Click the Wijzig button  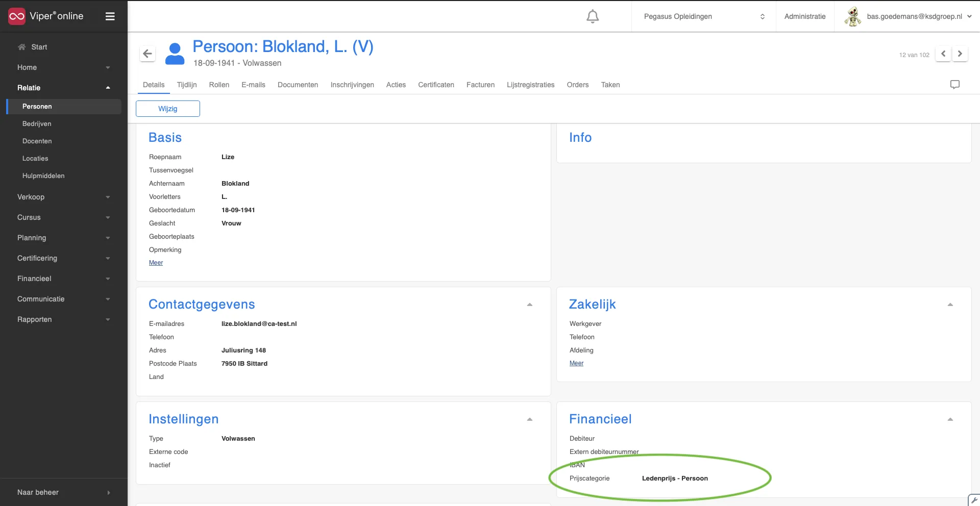click(x=167, y=109)
